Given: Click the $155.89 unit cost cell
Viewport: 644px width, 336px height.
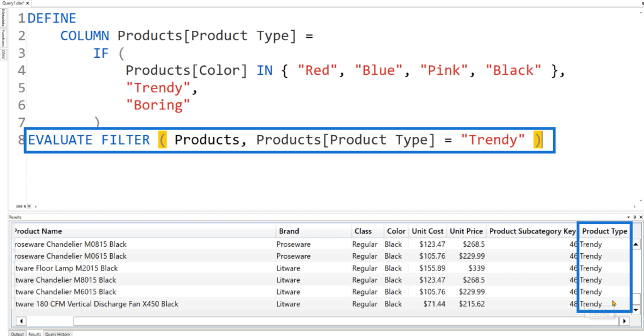Looking at the screenshot, I should [x=432, y=268].
